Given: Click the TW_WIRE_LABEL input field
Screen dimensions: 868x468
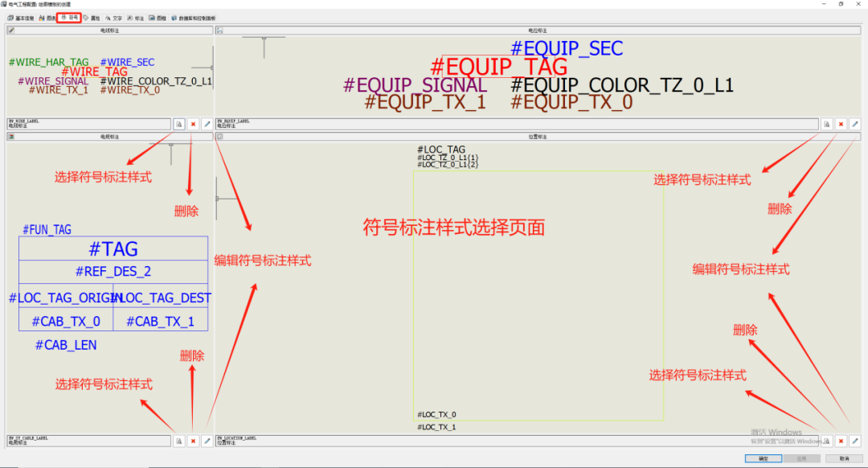Looking at the screenshot, I should pyautogui.click(x=88, y=124).
